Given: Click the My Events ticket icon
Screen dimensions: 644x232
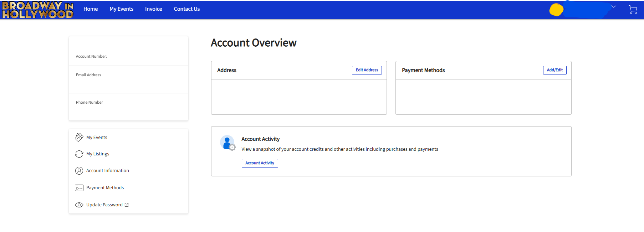Looking at the screenshot, I should 79,137.
